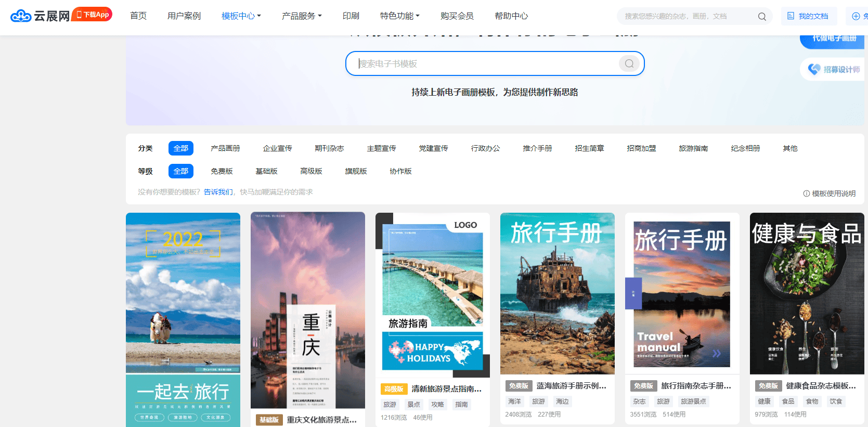
Task: Select the 推介手册 category
Action: [x=537, y=148]
